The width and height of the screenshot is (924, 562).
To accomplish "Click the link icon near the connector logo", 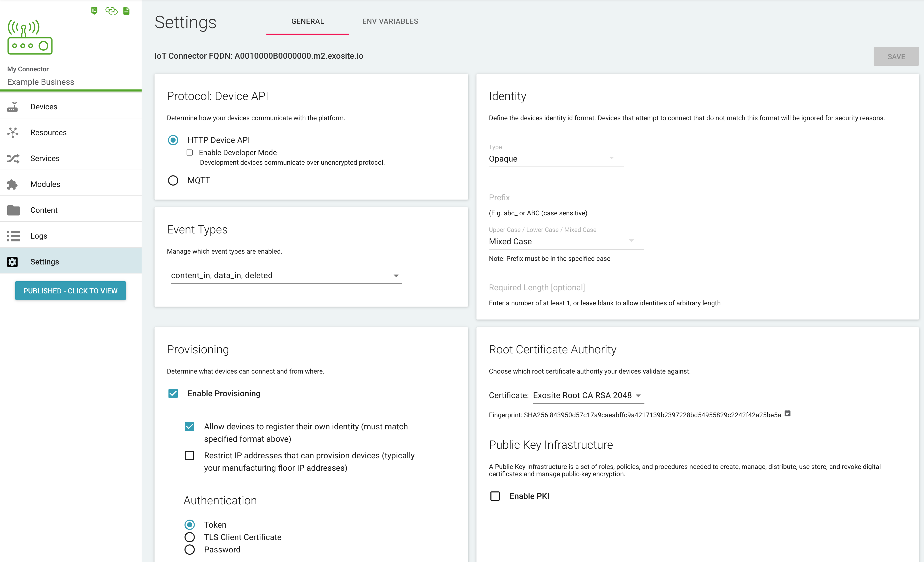I will (111, 11).
